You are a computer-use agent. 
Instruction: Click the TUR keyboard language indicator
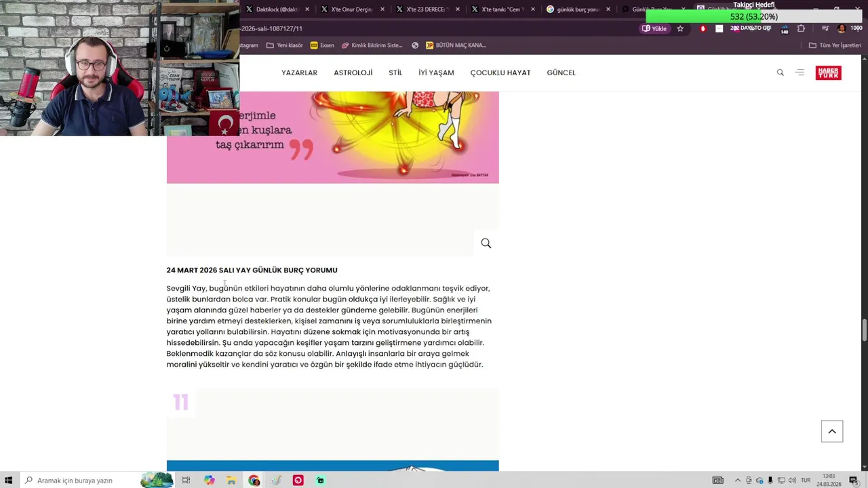[x=806, y=480]
